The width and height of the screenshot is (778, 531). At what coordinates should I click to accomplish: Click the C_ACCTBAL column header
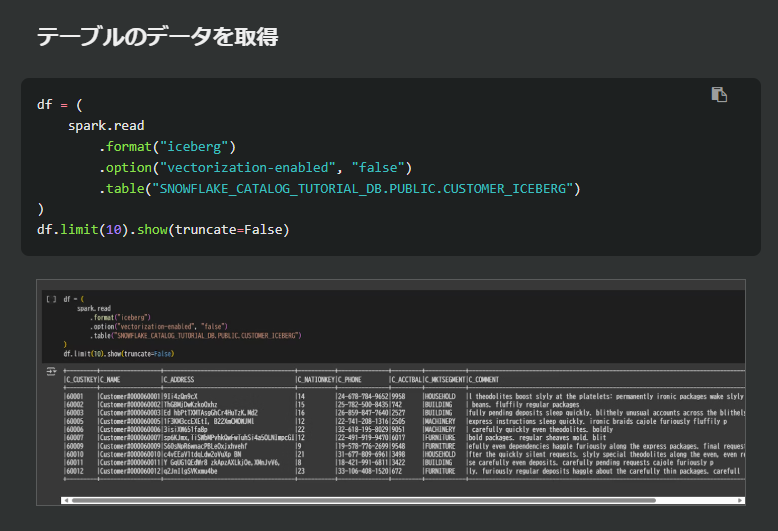click(406, 380)
